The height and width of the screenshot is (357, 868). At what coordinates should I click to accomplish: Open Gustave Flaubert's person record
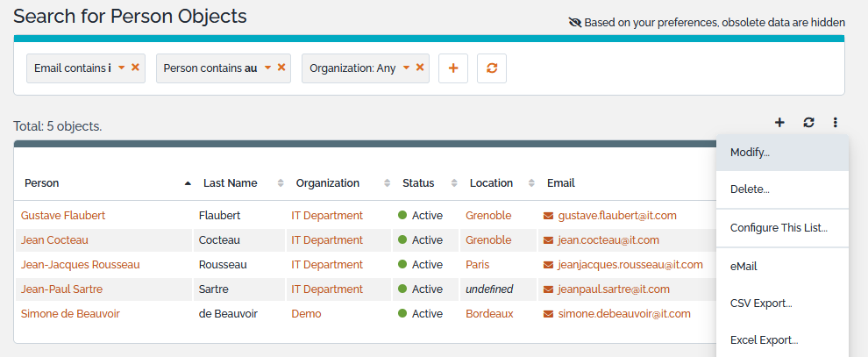(x=63, y=215)
